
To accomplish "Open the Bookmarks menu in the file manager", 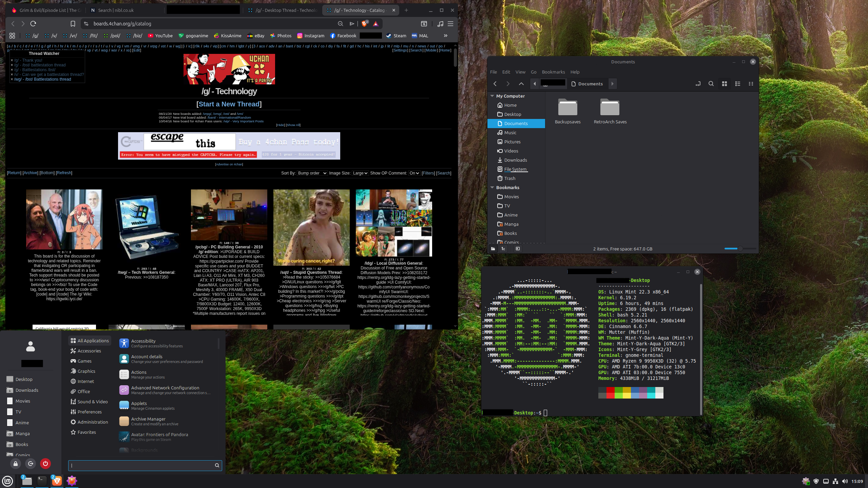I will [553, 72].
